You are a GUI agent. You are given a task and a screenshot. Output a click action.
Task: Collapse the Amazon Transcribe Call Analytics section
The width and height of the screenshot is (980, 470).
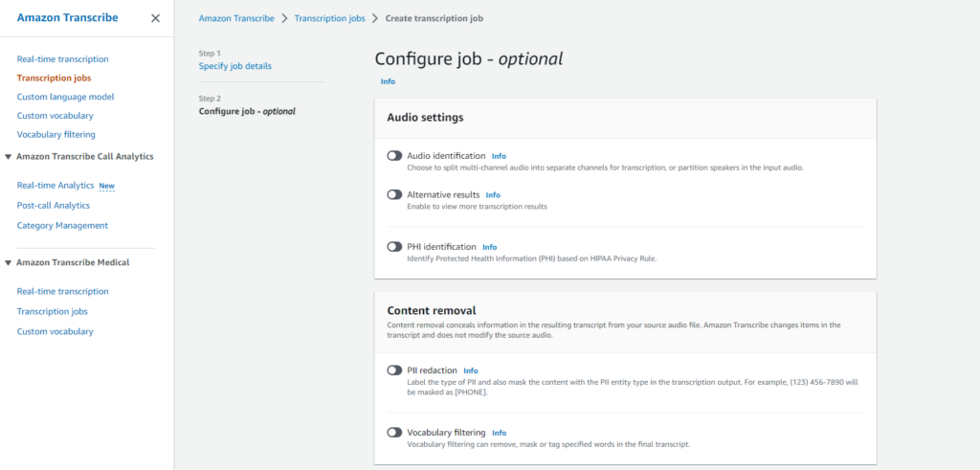pos(8,157)
